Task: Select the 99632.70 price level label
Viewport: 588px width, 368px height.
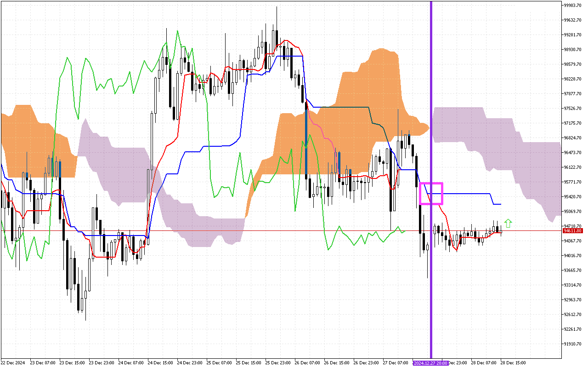Action: tap(572, 20)
